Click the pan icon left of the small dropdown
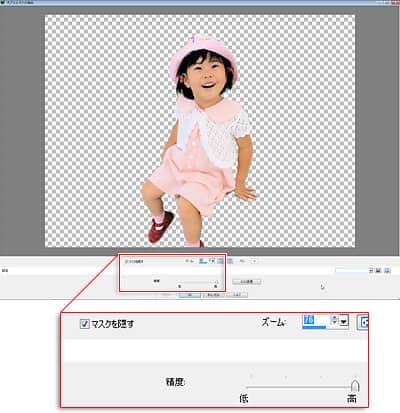Image resolution: width=400 pixels, height=413 pixels. click(242, 261)
